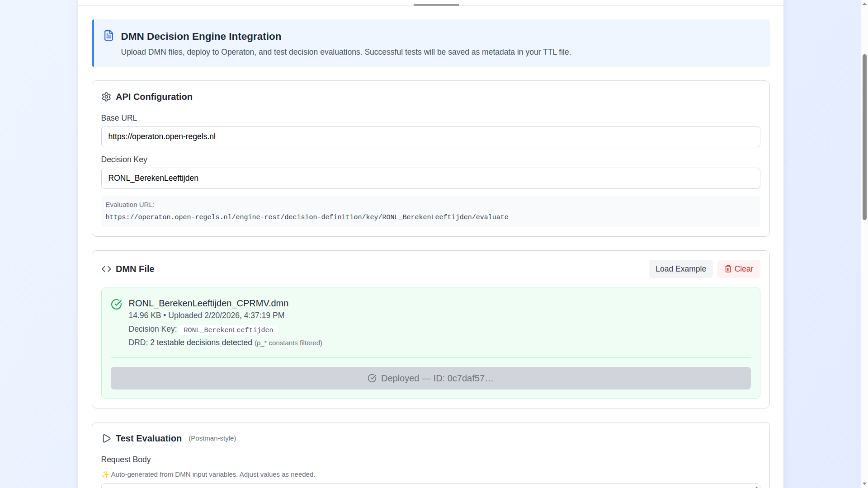Select the Decision Key input field
The width and height of the screenshot is (868, 488).
(430, 178)
